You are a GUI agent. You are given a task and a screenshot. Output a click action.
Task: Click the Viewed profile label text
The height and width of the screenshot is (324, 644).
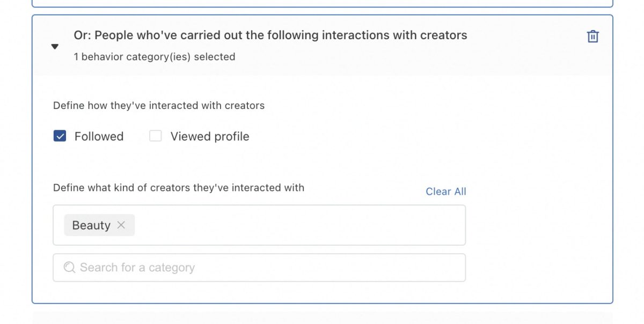click(x=210, y=136)
